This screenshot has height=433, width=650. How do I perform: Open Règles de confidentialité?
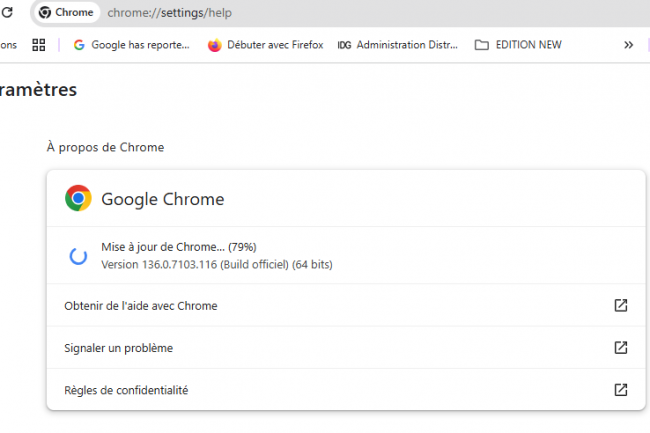(x=126, y=389)
